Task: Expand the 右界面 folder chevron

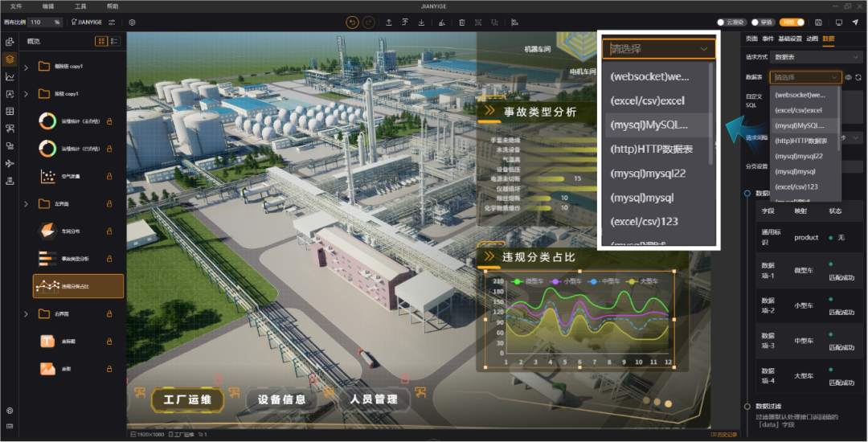Action: pos(26,314)
